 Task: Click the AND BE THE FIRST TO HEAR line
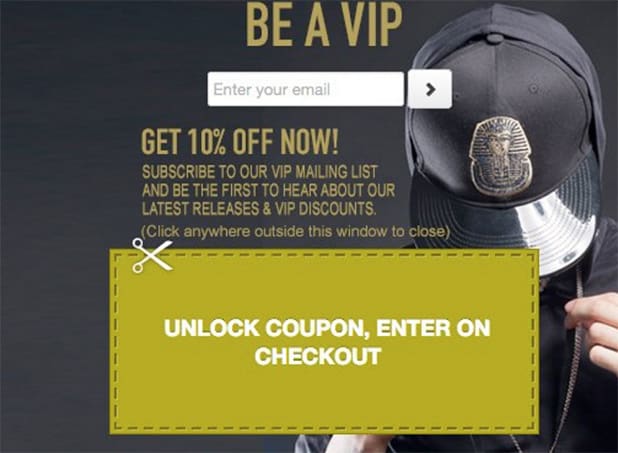[268, 190]
